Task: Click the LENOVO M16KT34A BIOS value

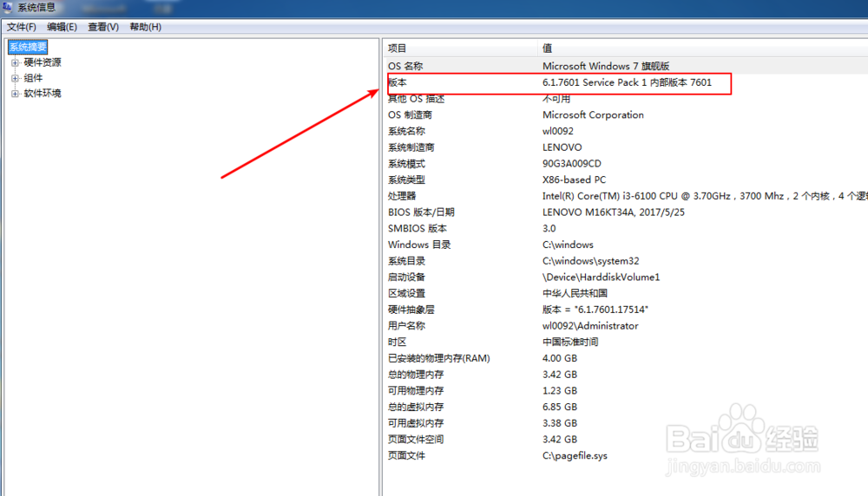Action: pos(614,212)
